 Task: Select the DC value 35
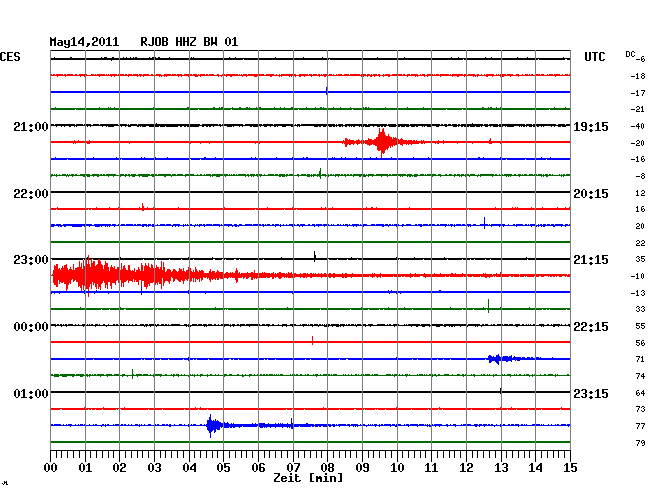click(x=640, y=259)
